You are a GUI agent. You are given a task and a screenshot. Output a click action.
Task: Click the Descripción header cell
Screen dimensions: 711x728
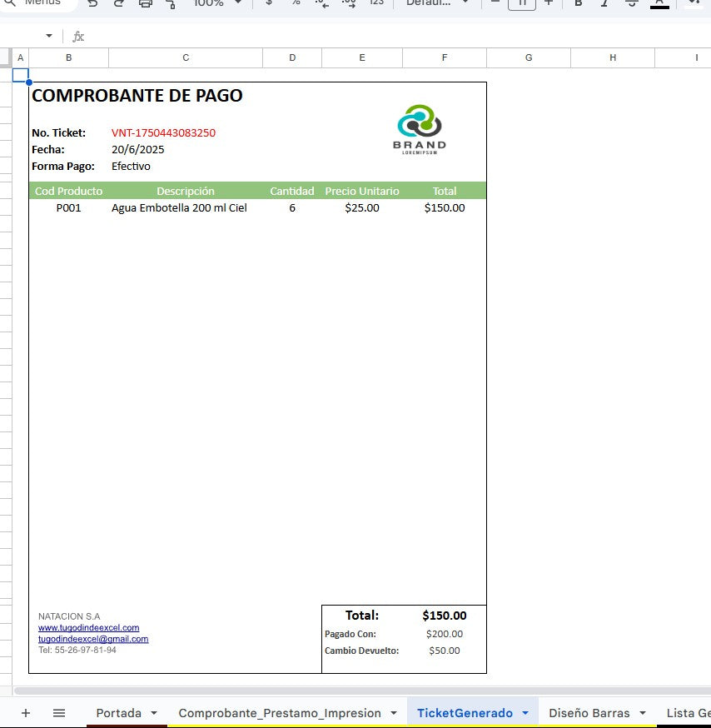(x=186, y=191)
